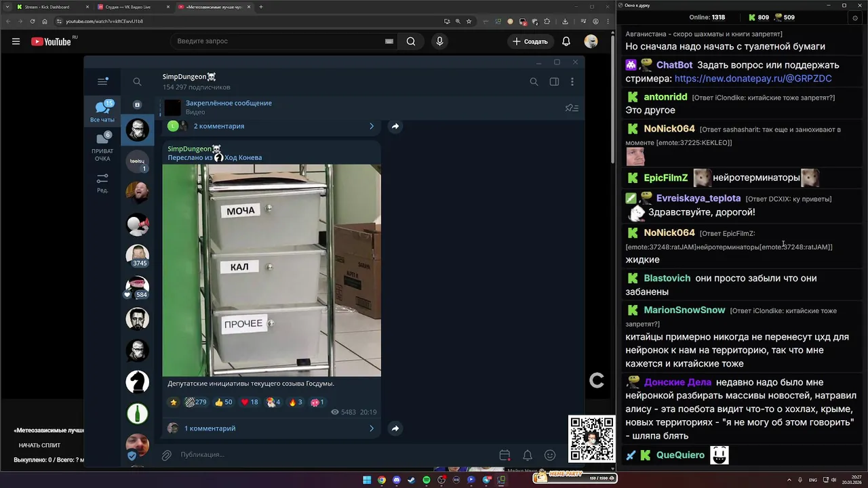Open the browser tab list dropdown
The width and height of the screenshot is (868, 488).
(x=7, y=7)
